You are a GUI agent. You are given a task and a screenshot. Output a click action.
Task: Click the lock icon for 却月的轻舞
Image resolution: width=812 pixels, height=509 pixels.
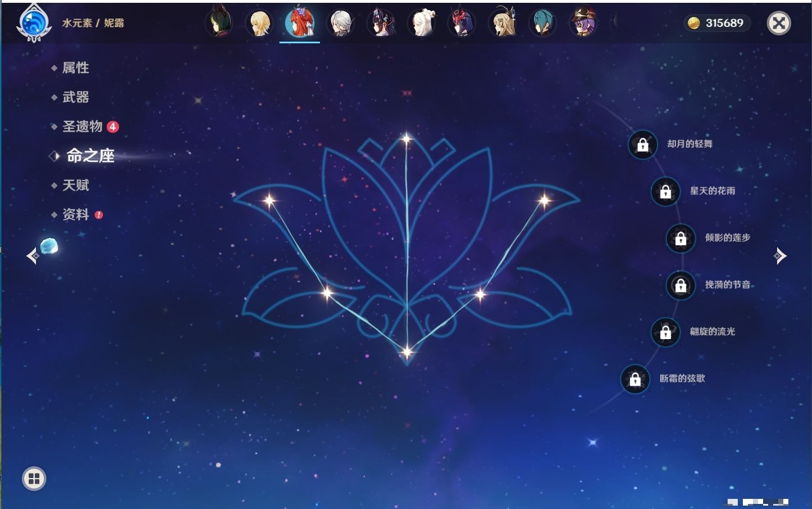pyautogui.click(x=642, y=145)
